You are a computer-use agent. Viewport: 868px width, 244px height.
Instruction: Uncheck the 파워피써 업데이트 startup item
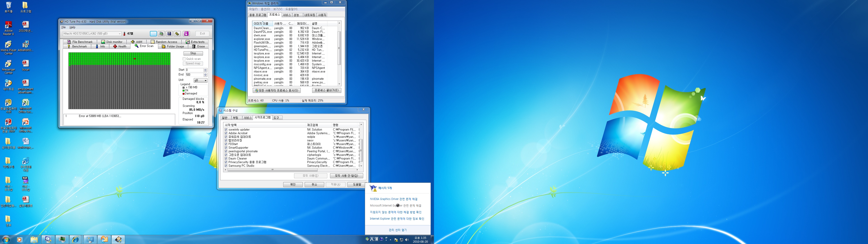pyautogui.click(x=226, y=137)
